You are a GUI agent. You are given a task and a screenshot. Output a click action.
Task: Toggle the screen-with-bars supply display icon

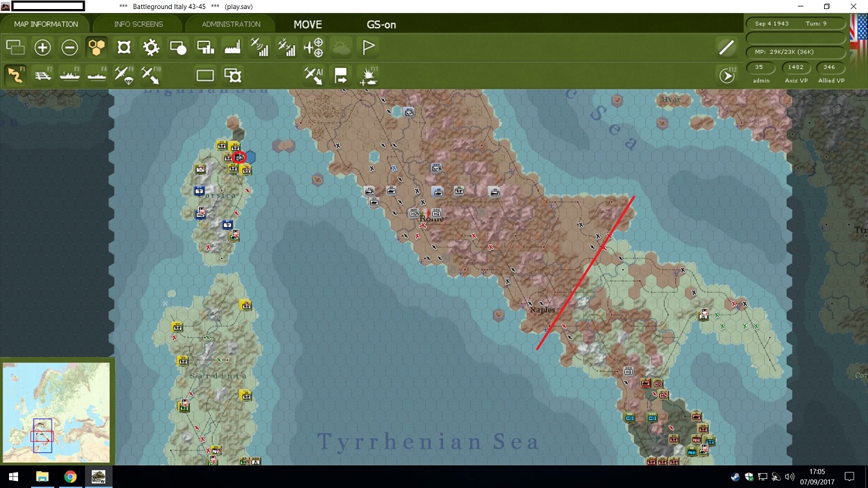click(205, 47)
